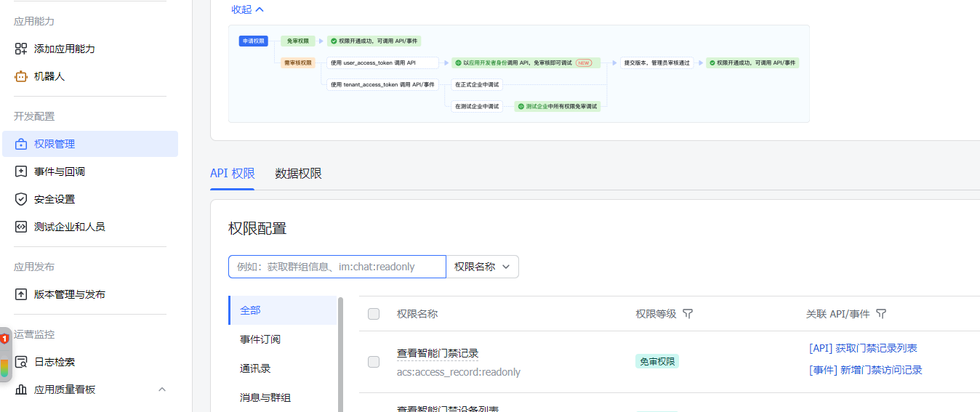Screen dimensions: 980x412
Task: Open the 权限名称 search type dropdown
Action: point(482,267)
